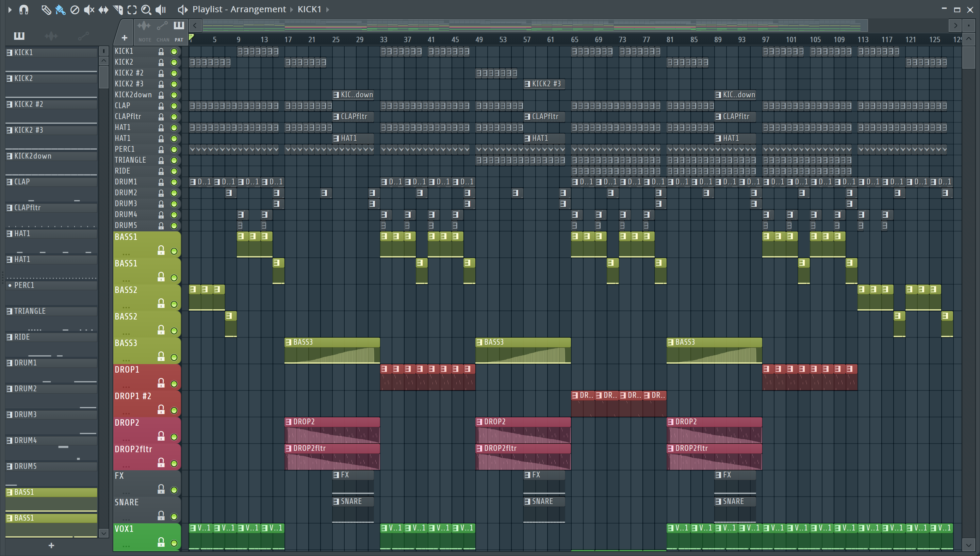
Task: Show automation clips in picker panel
Action: [83, 36]
